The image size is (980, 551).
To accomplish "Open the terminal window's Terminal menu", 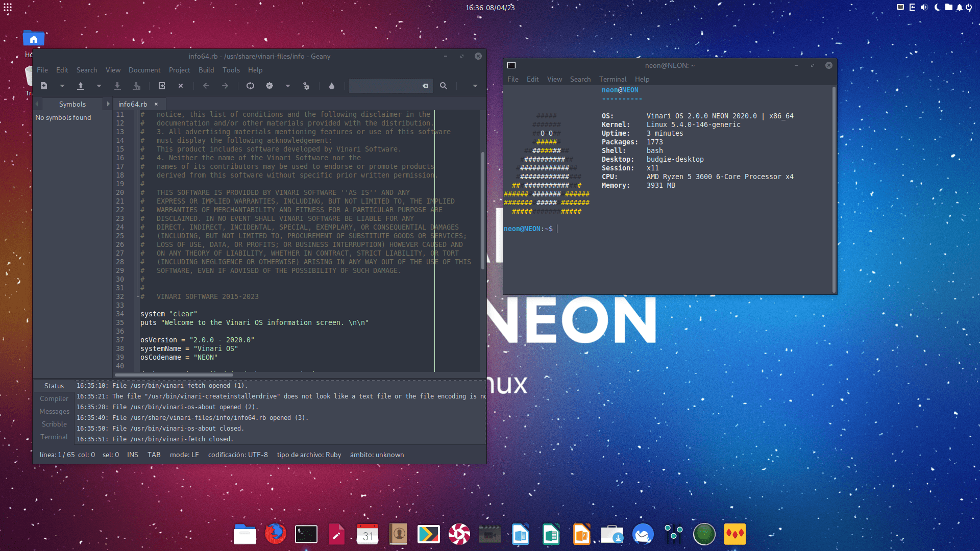I will click(x=612, y=79).
